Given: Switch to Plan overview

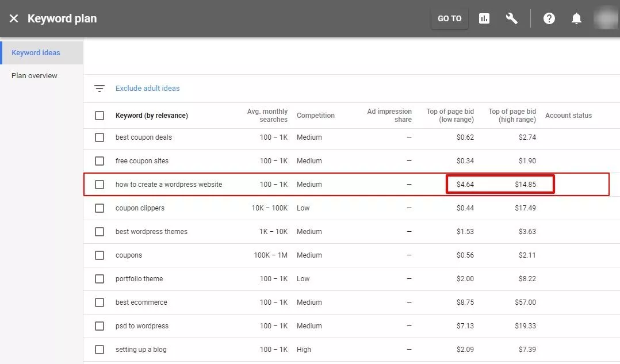Looking at the screenshot, I should coord(35,75).
